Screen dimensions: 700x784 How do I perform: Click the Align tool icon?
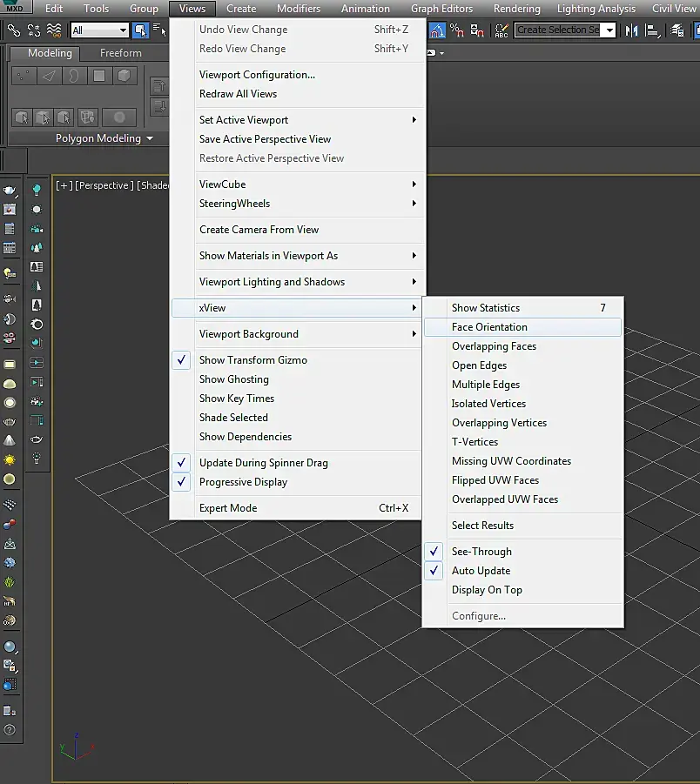(652, 30)
